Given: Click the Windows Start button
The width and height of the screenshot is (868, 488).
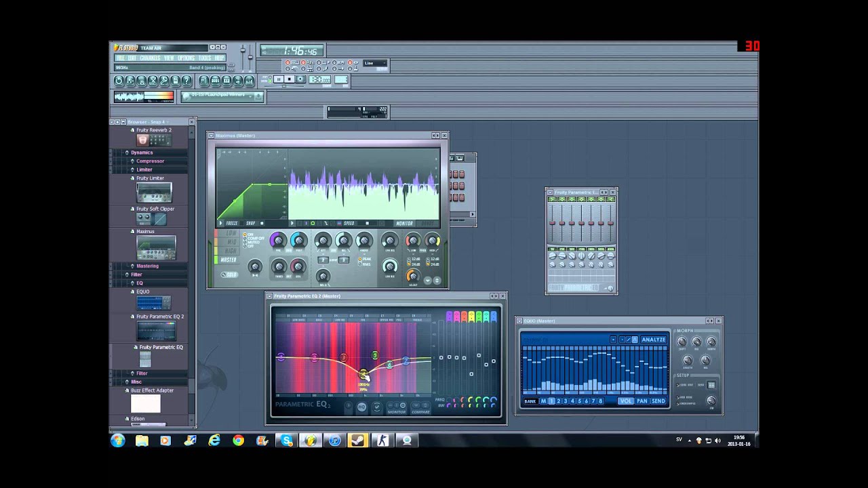Looking at the screenshot, I should (x=118, y=441).
